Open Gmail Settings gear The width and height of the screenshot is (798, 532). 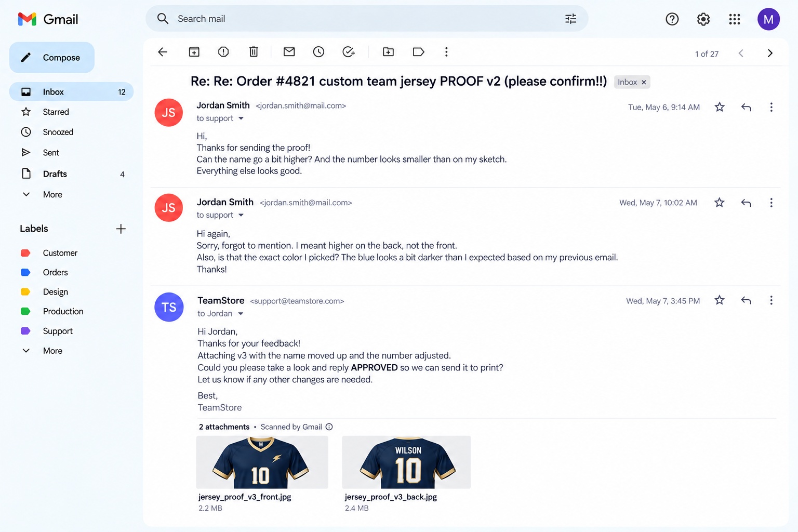tap(703, 19)
